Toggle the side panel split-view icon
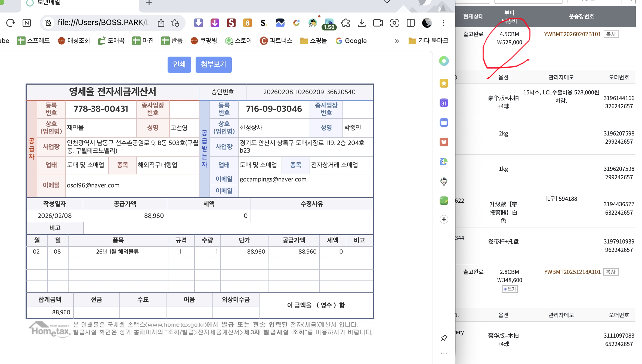The width and height of the screenshot is (642, 364). tap(410, 23)
